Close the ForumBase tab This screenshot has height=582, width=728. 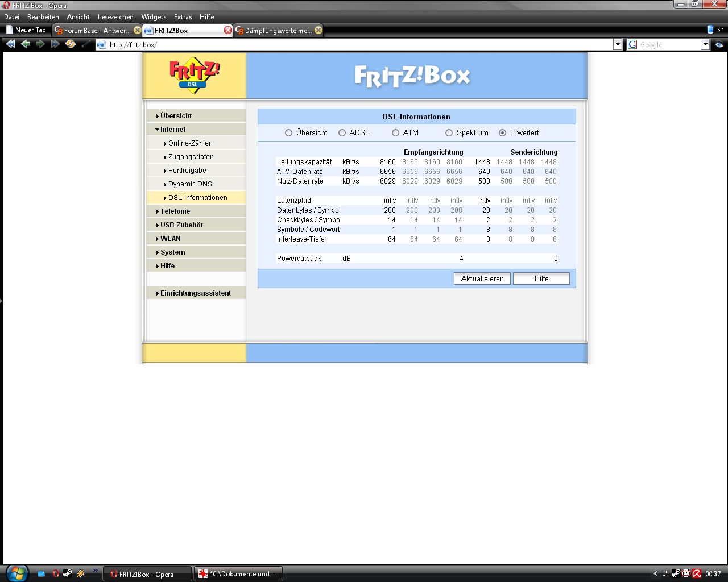point(137,30)
